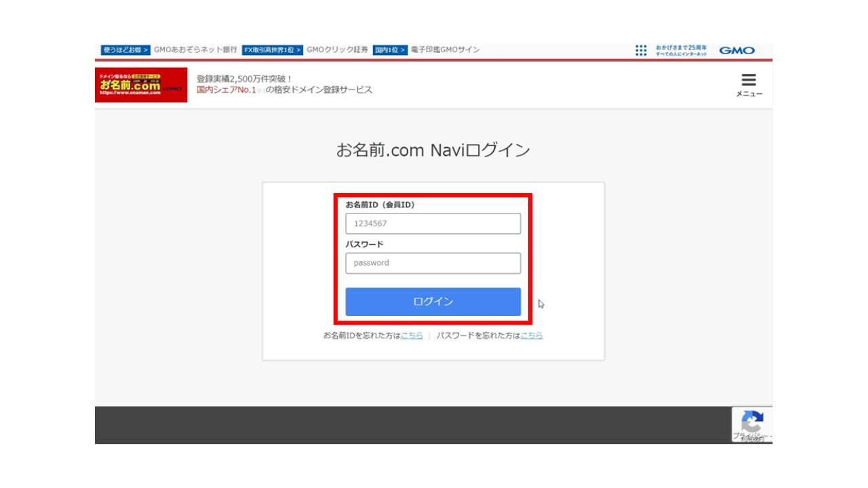Open the 電子印鑑GMOサイン link
868x488 pixels.
445,49
